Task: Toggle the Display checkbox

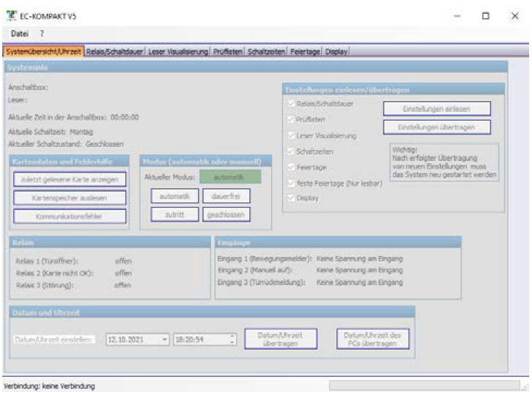Action: (x=291, y=197)
